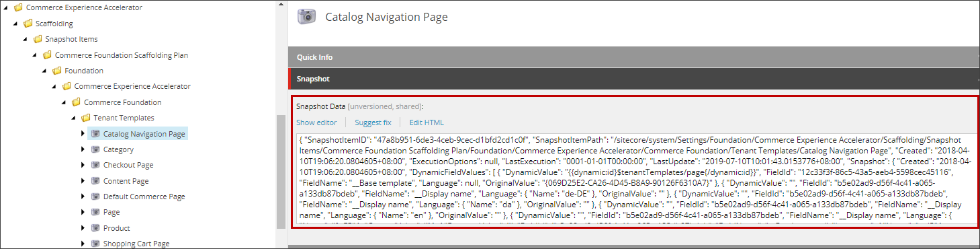The height and width of the screenshot is (249, 980).
Task: Click the Commerce Experience Accelerator root folder icon
Action: point(18,7)
